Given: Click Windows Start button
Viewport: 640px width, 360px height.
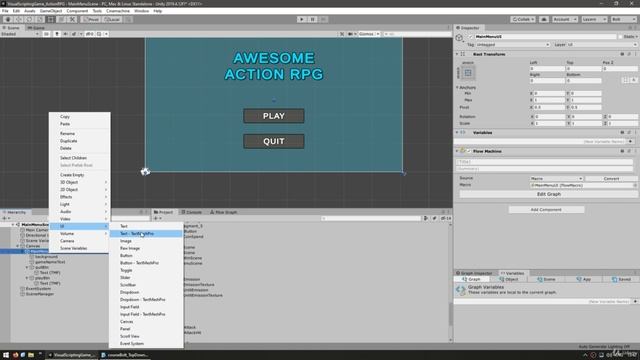Looking at the screenshot, I should point(6,355).
